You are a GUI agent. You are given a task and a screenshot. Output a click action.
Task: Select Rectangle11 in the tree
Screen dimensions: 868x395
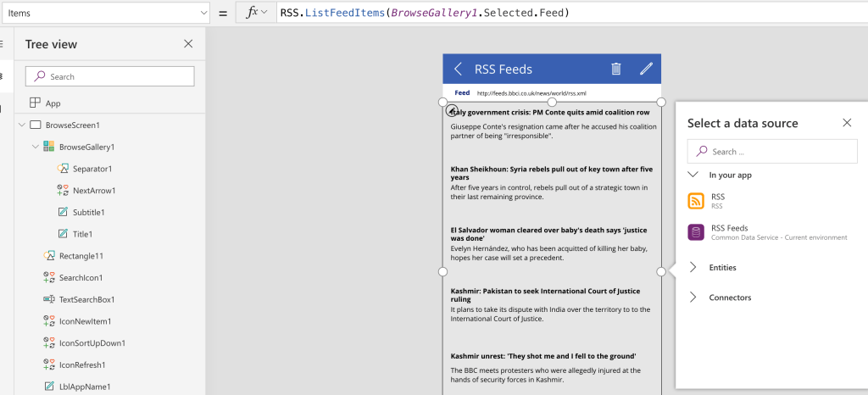tap(81, 256)
